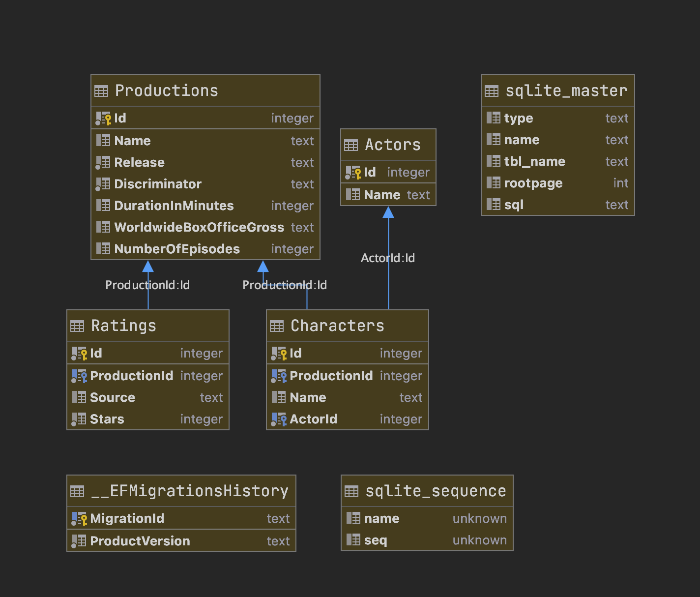Click the ActorId:Id relationship label
This screenshot has height=597, width=700.
pyautogui.click(x=388, y=258)
